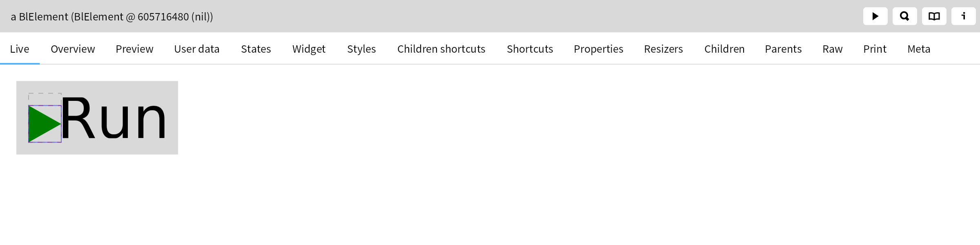
Task: Open the Raw tab
Action: tap(833, 49)
